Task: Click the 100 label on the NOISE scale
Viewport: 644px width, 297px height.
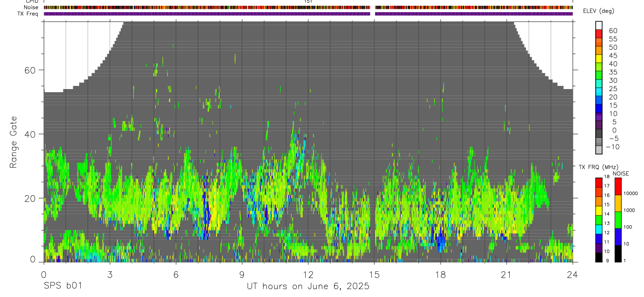Action: point(628,227)
